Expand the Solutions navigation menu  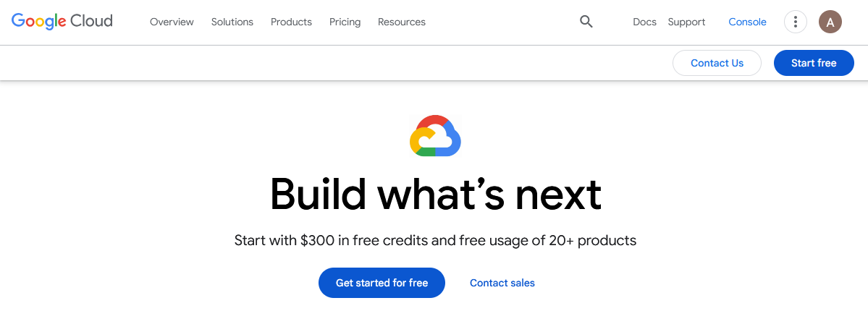(232, 22)
